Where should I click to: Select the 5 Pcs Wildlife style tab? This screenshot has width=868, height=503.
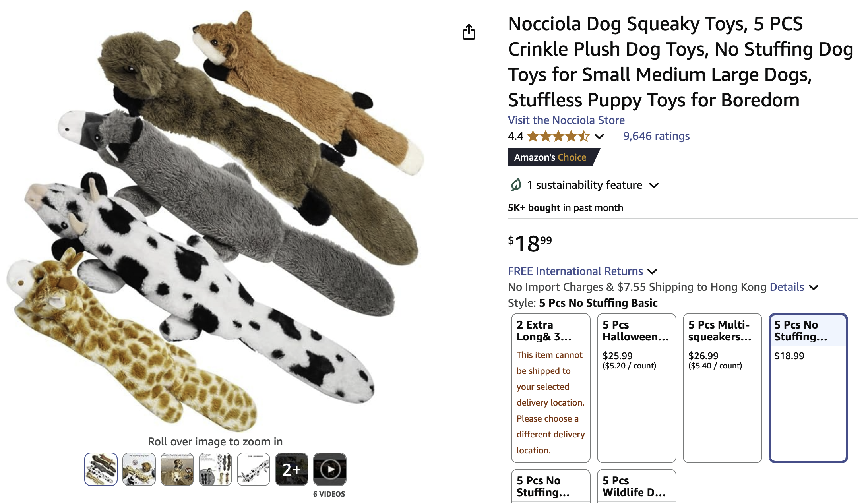pyautogui.click(x=636, y=486)
